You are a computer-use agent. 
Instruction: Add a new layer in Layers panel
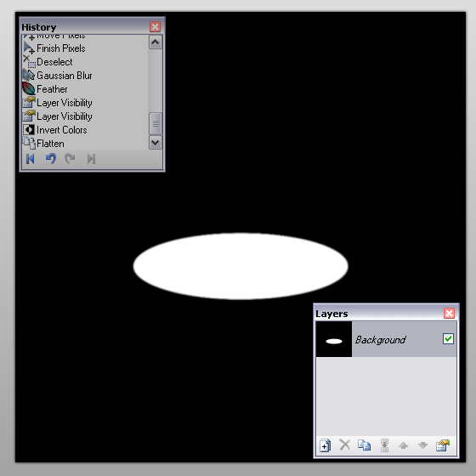pyautogui.click(x=325, y=445)
